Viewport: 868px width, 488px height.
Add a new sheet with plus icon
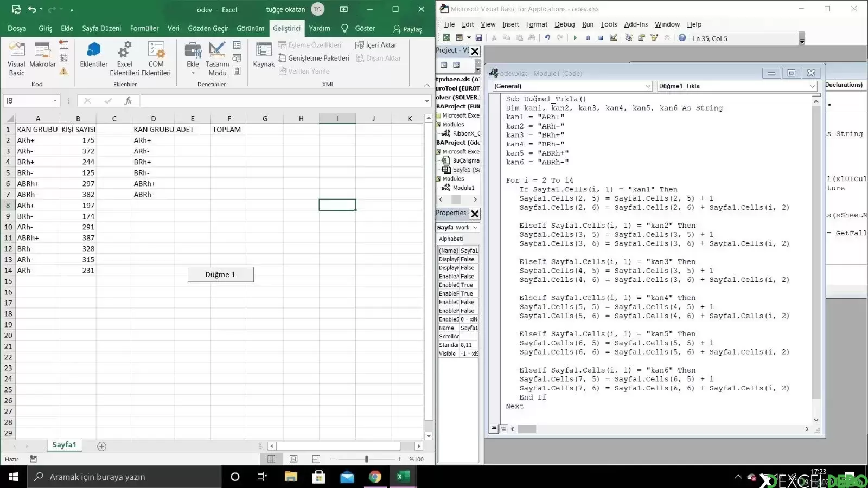coord(101,446)
